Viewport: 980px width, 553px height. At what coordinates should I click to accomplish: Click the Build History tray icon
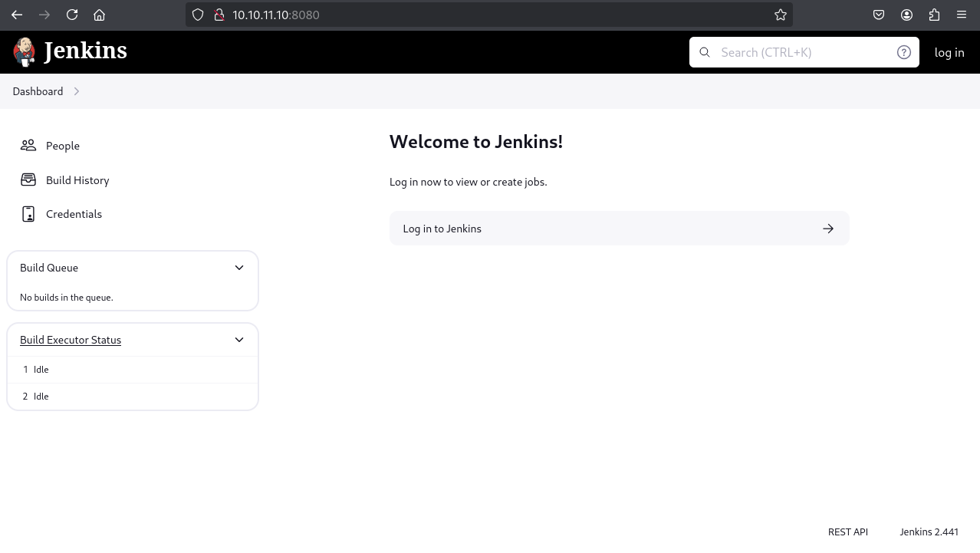[28, 180]
